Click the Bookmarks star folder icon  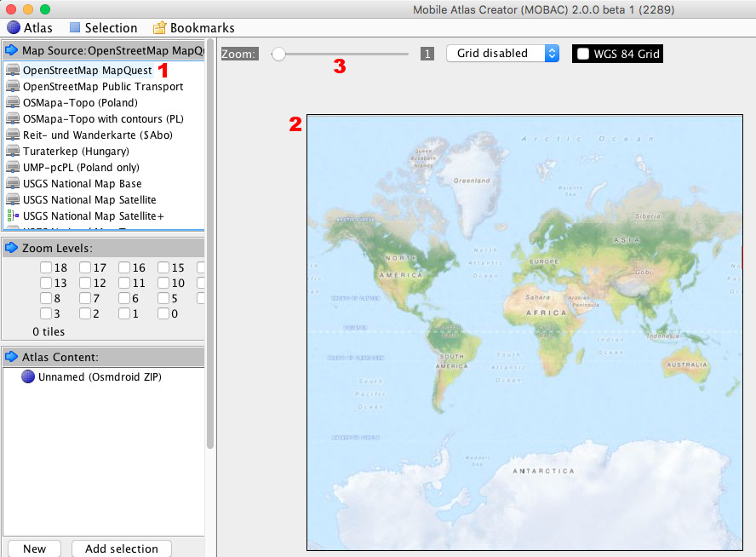pyautogui.click(x=159, y=28)
